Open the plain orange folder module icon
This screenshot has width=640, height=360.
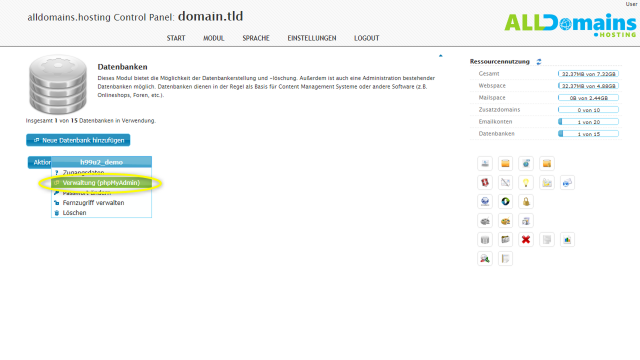505,164
